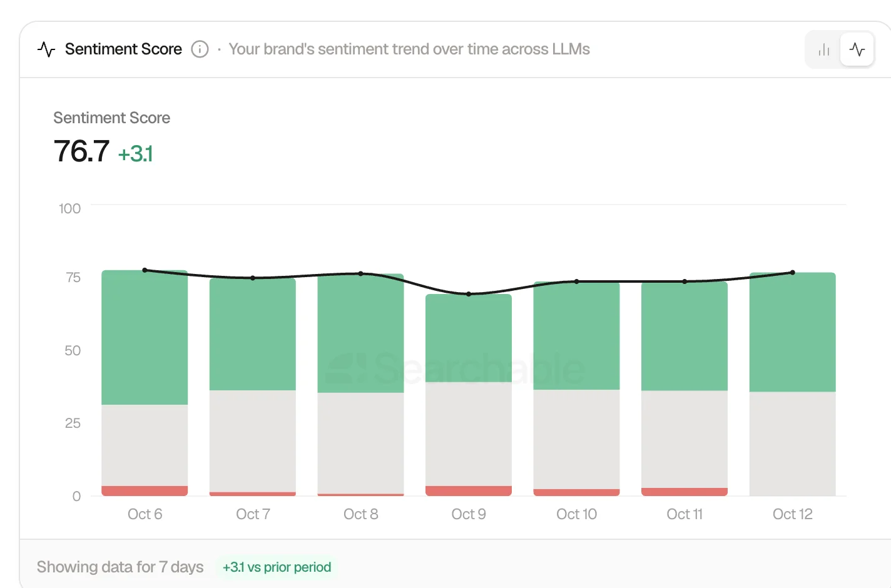891x588 pixels.
Task: Select the line chart view toggle
Action: click(x=857, y=49)
